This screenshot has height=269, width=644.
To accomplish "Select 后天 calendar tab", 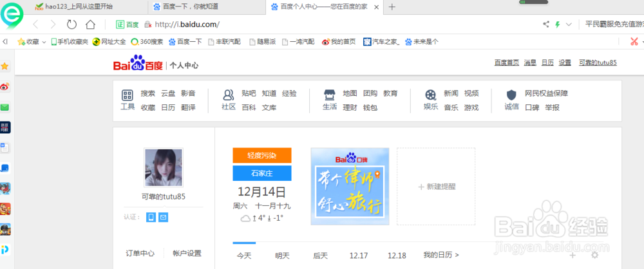I will 320,255.
